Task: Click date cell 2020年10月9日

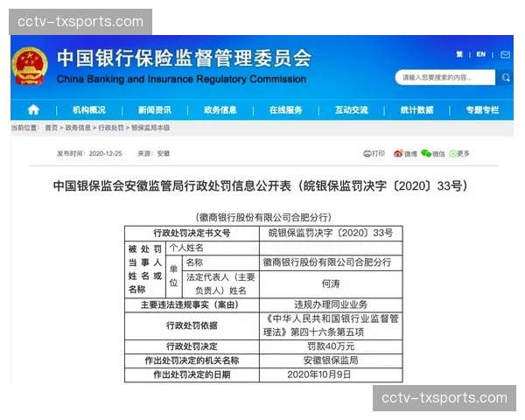Action: (x=331, y=374)
